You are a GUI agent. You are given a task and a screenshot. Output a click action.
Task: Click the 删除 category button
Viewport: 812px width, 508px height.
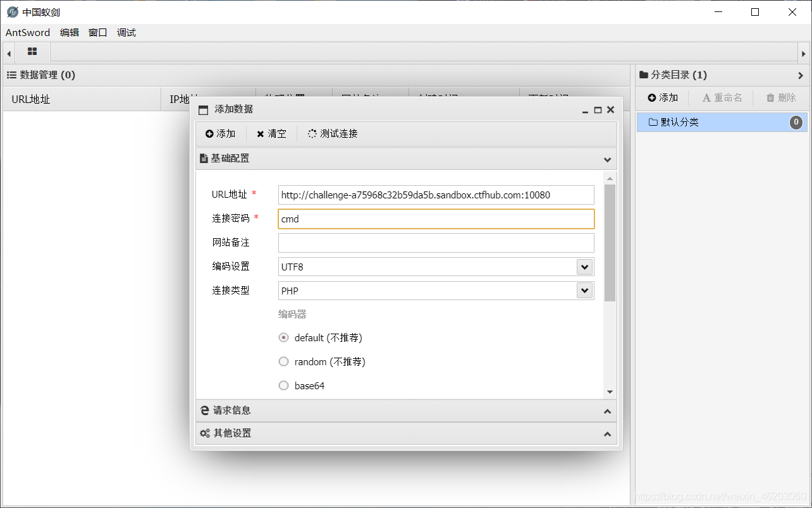(x=781, y=98)
